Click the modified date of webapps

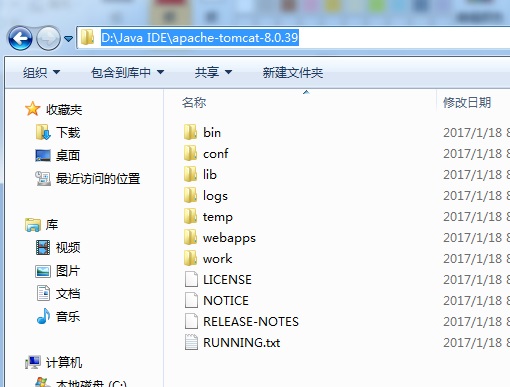click(476, 238)
